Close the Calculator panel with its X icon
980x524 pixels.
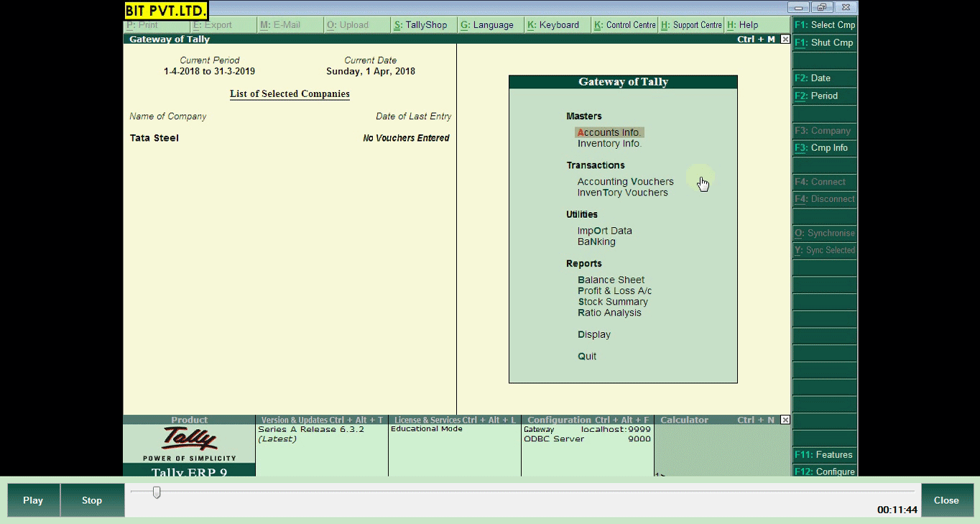point(785,420)
